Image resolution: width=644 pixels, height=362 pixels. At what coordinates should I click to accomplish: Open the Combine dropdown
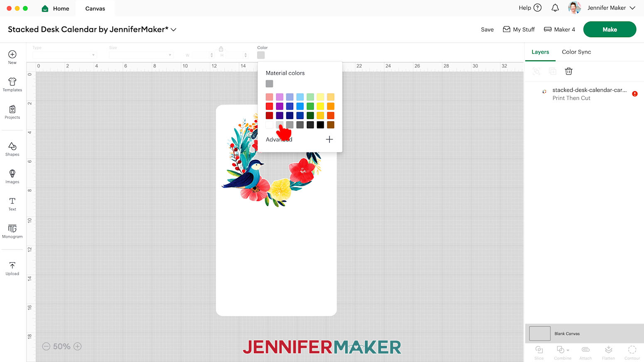[x=563, y=352]
